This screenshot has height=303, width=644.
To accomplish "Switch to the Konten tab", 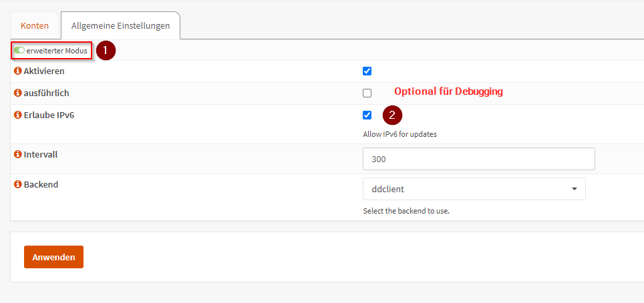I will pyautogui.click(x=35, y=25).
